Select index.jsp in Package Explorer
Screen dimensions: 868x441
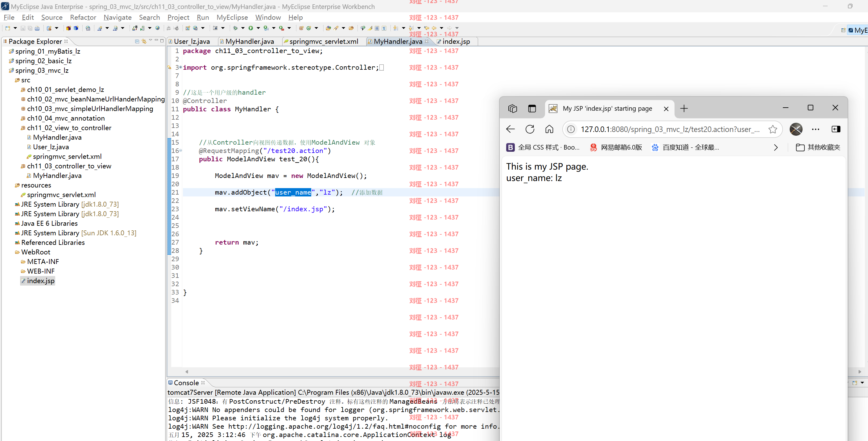38,281
